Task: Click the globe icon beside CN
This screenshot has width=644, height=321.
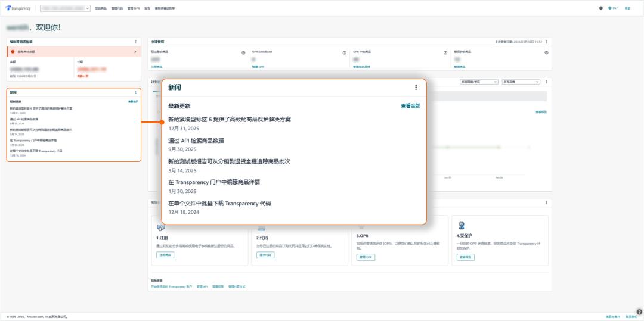Action: [610, 8]
